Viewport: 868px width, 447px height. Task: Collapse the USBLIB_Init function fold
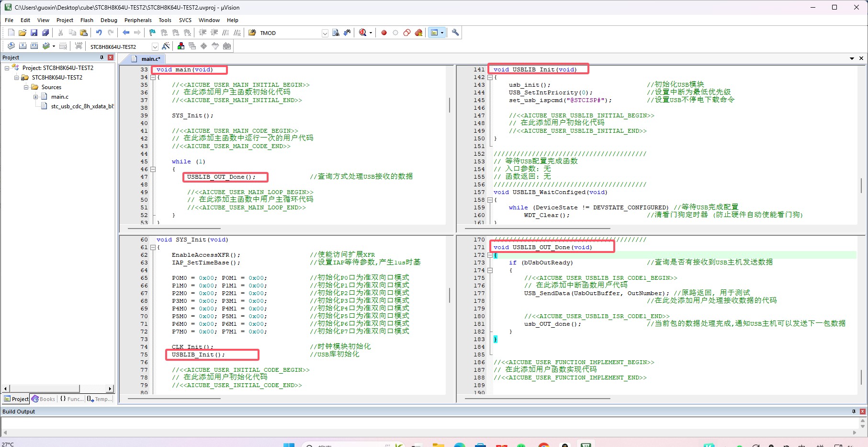click(490, 77)
